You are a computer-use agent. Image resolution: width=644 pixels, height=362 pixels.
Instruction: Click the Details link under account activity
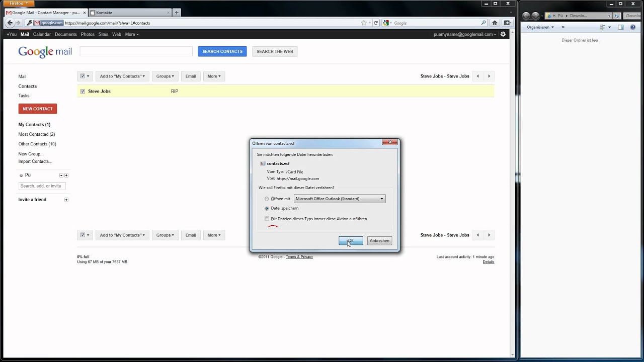pyautogui.click(x=489, y=262)
